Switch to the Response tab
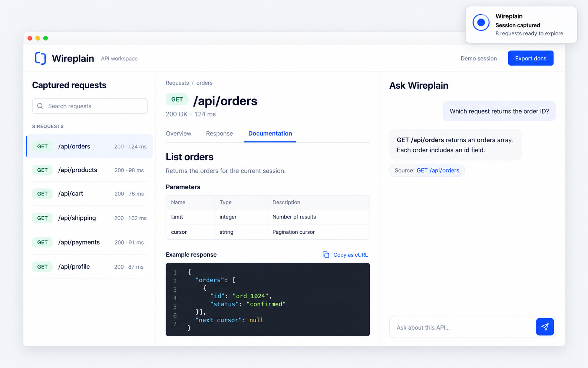The image size is (588, 368). [219, 134]
